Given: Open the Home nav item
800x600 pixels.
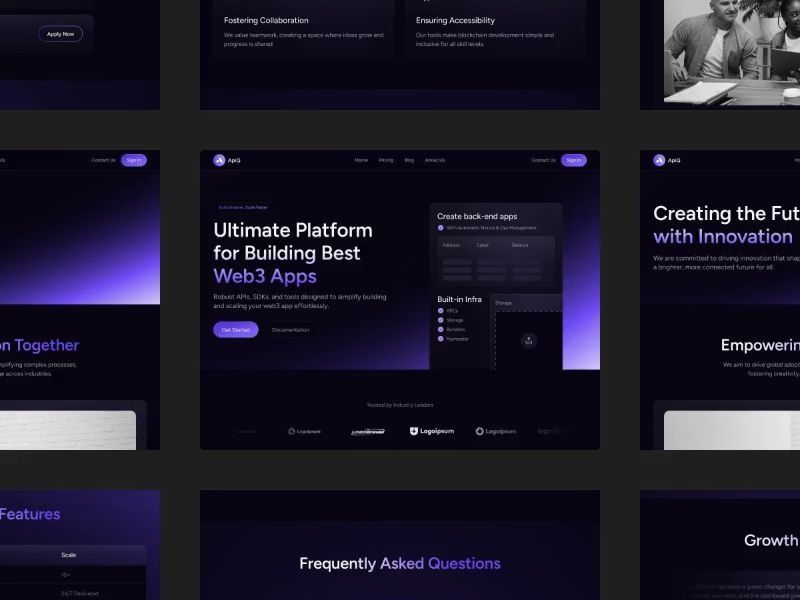Looking at the screenshot, I should tap(361, 160).
